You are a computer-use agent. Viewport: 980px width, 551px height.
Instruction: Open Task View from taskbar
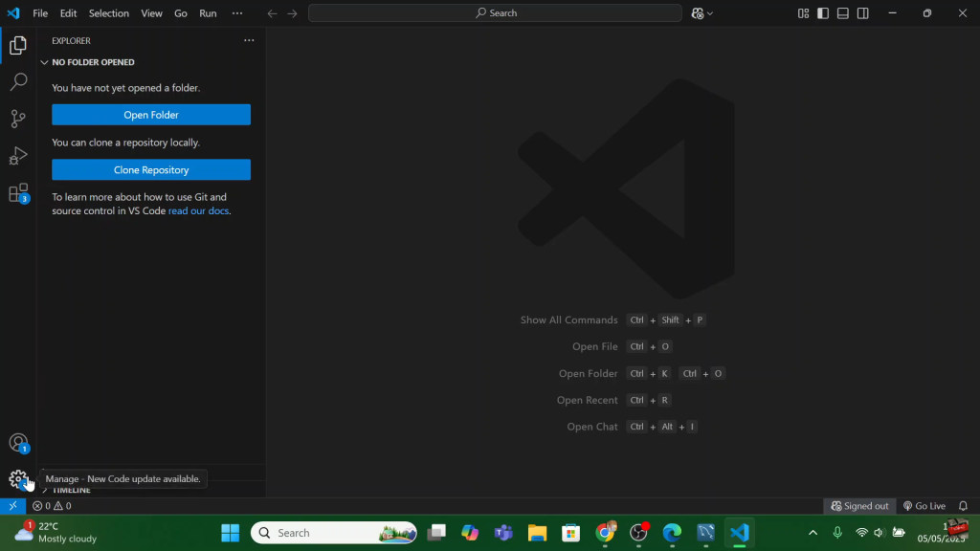click(436, 533)
